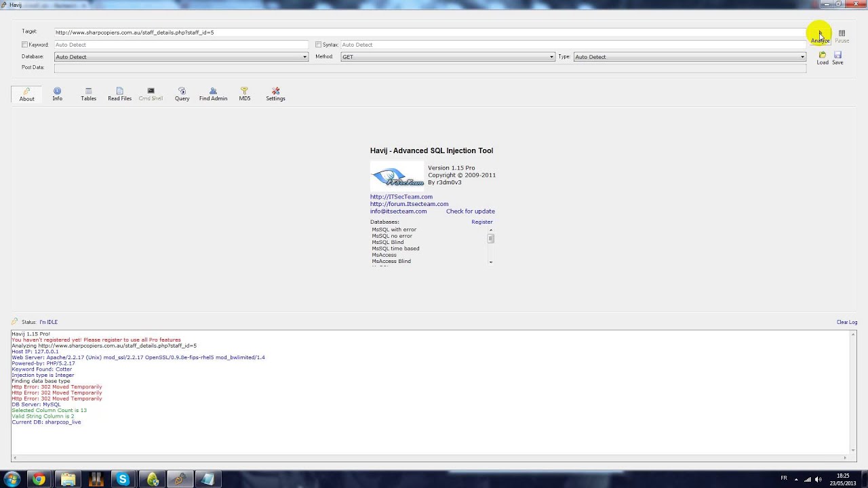Screen dimensions: 868x488
Task: Click the Keyword input field
Action: [x=181, y=45]
